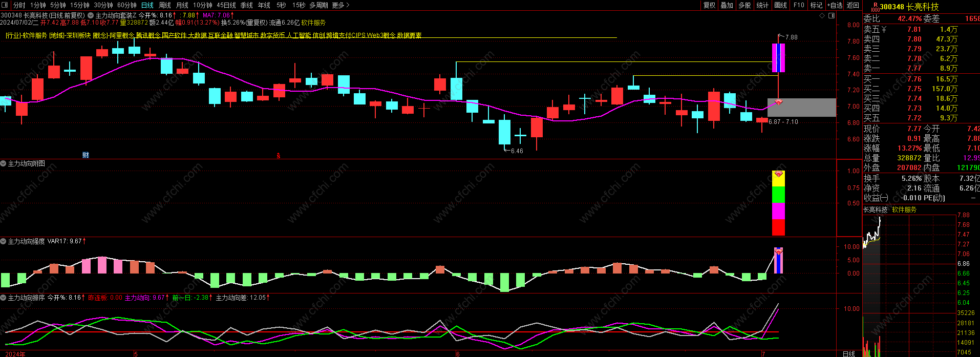Open the 更多 periods dropdown
Screen dimensions: 980x357
coord(340,5)
